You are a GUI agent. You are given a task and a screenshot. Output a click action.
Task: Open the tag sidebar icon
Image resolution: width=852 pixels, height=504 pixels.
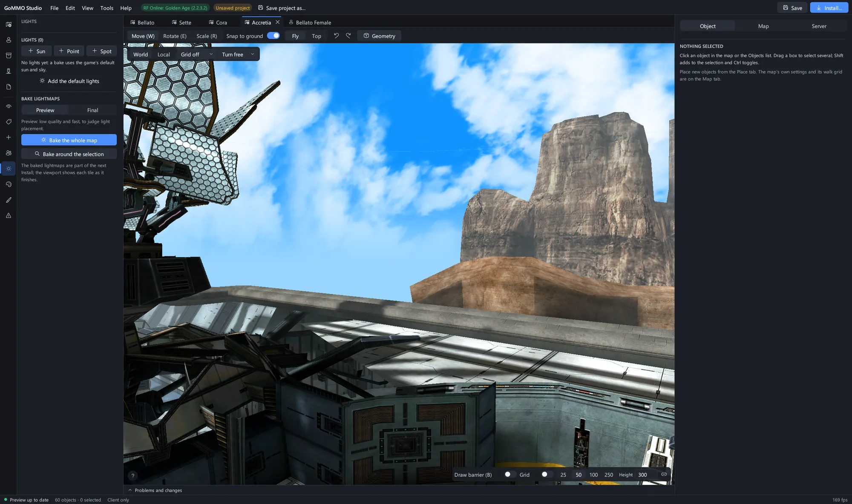(x=9, y=122)
